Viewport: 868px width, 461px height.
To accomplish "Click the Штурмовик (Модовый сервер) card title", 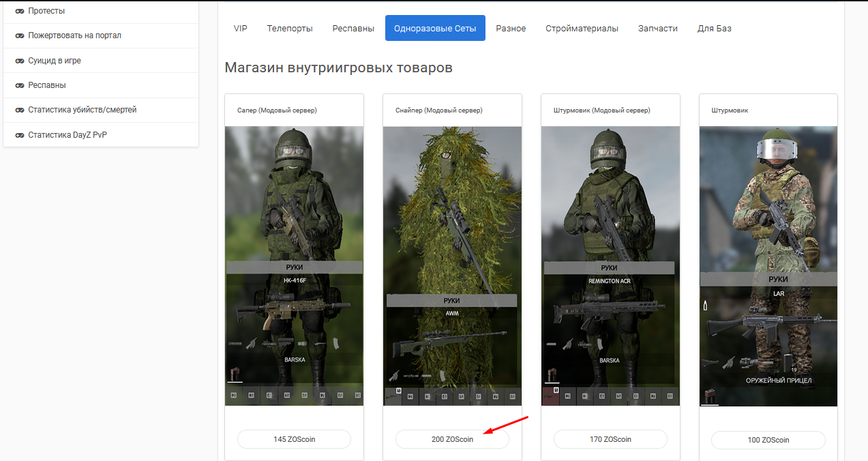I will [x=601, y=110].
